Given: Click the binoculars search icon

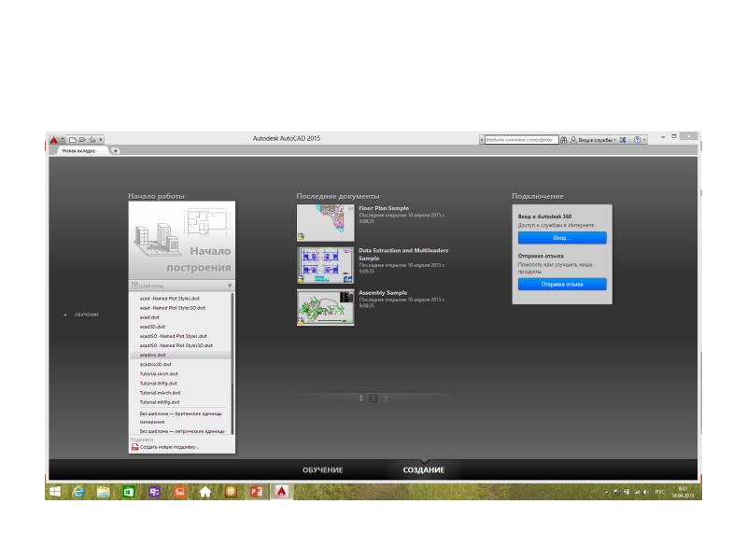Looking at the screenshot, I should [x=564, y=140].
